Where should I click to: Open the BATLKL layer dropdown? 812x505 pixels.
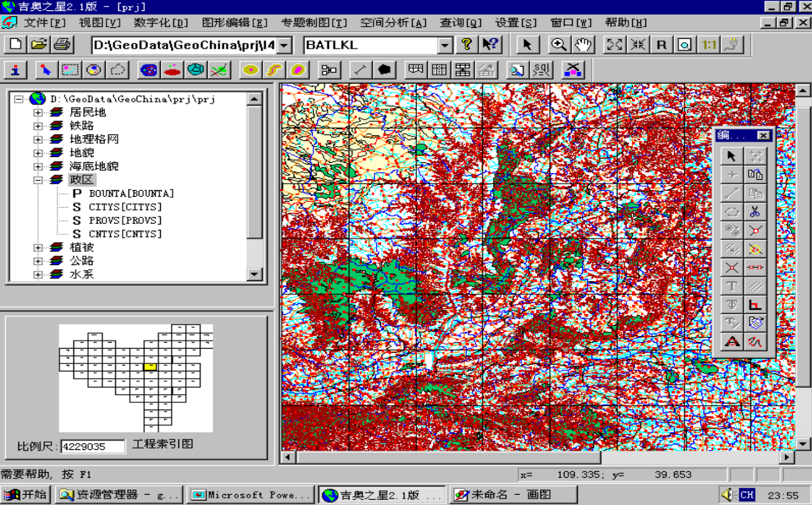pyautogui.click(x=444, y=45)
